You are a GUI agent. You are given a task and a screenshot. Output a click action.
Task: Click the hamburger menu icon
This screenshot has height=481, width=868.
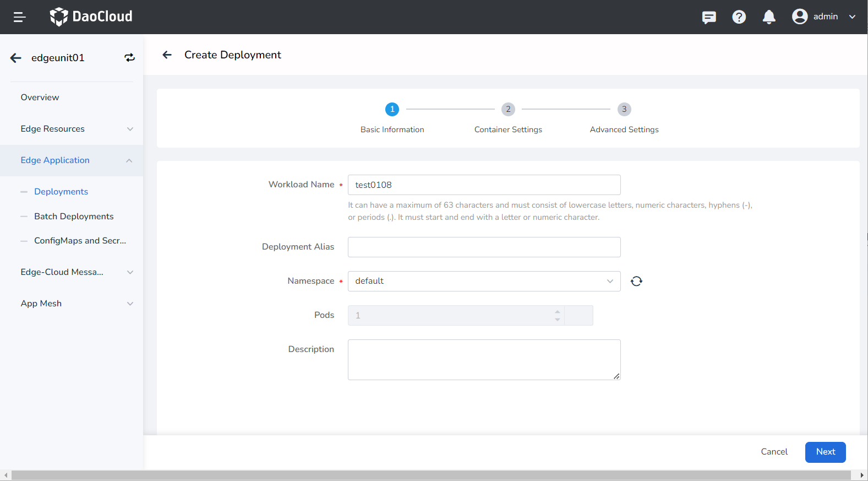point(19,17)
